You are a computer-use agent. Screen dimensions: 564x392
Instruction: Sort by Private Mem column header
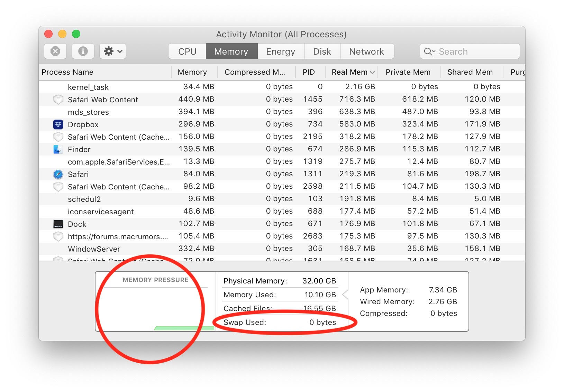pyautogui.click(x=409, y=72)
